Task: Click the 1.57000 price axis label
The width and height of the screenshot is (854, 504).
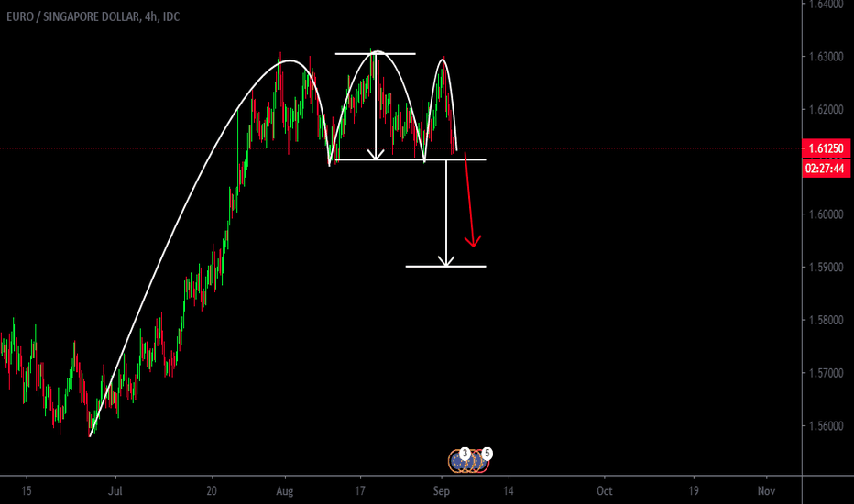Action: click(826, 373)
